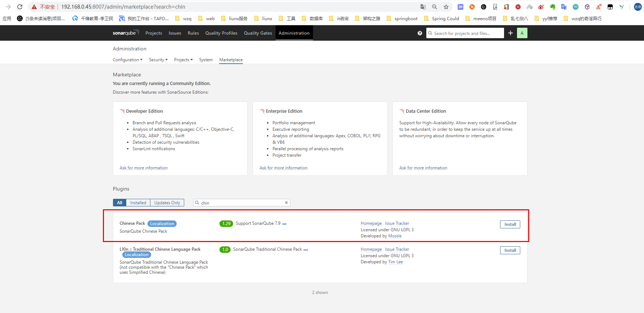The height and width of the screenshot is (313, 644).
Task: Open the Chinese Pack Homepage link
Action: coord(371,223)
